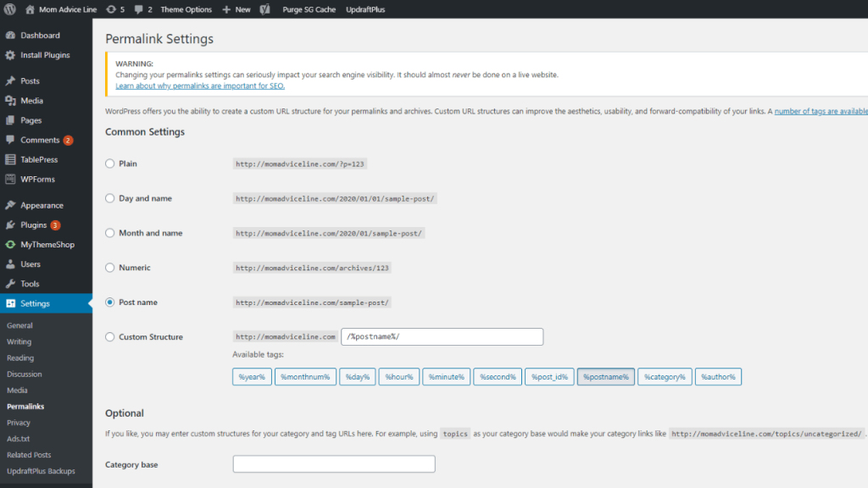Image resolution: width=868 pixels, height=488 pixels.
Task: Click the MyThemeShop green icon
Action: pyautogui.click(x=10, y=245)
